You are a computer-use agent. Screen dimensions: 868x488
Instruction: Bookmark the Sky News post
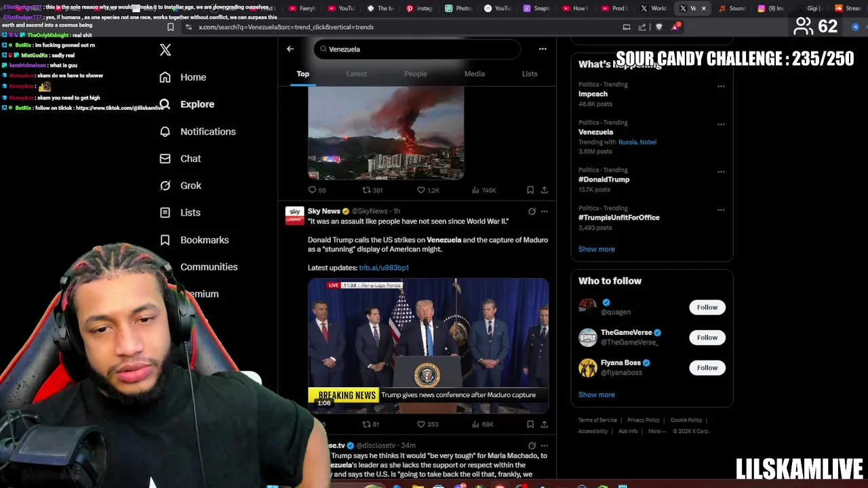pyautogui.click(x=530, y=424)
